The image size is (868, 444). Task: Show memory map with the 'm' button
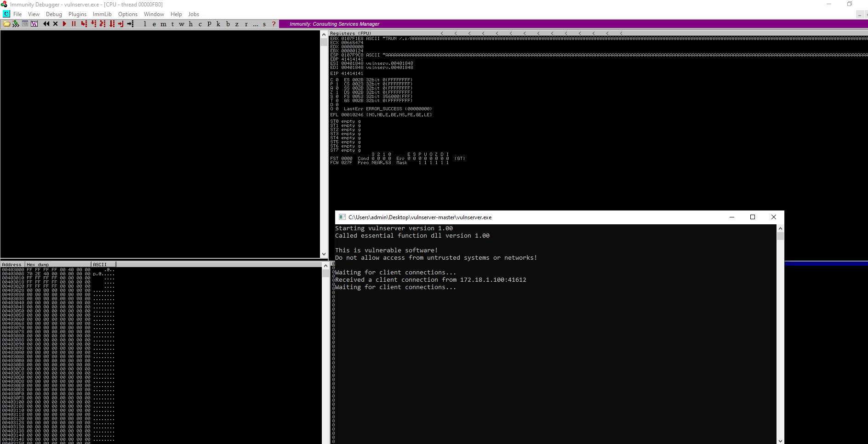(163, 24)
